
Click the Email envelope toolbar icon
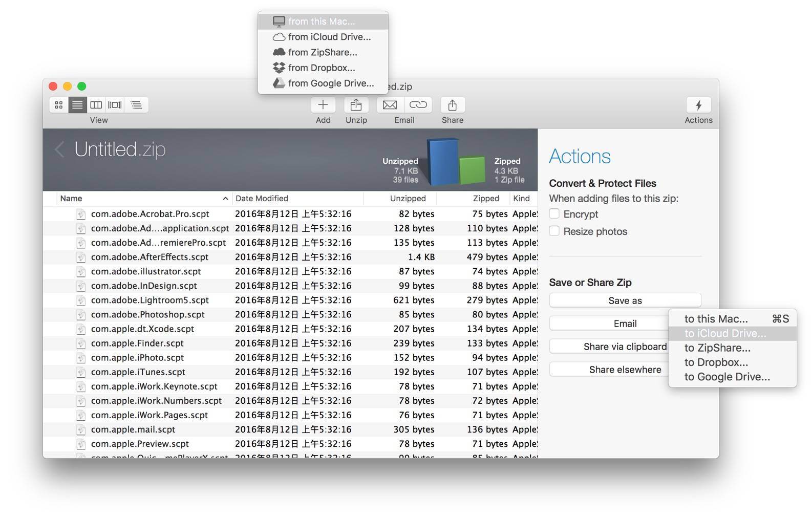390,105
